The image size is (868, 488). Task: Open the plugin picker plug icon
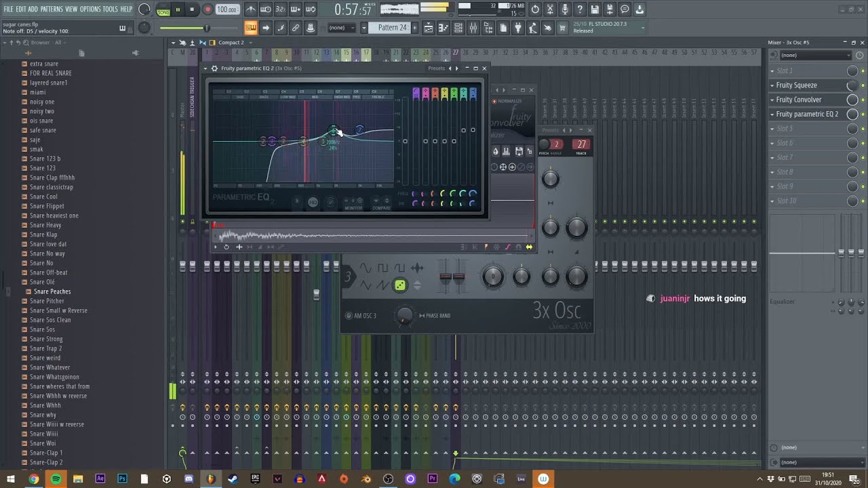point(518,28)
